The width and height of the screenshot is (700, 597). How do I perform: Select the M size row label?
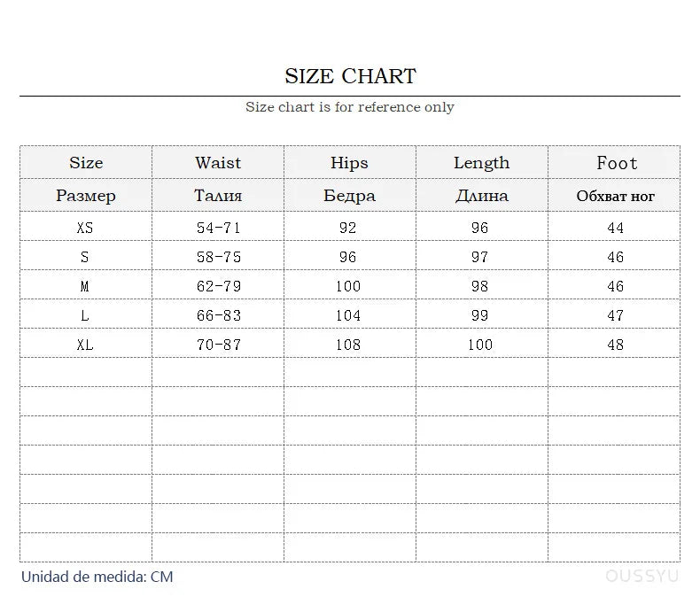[85, 286]
